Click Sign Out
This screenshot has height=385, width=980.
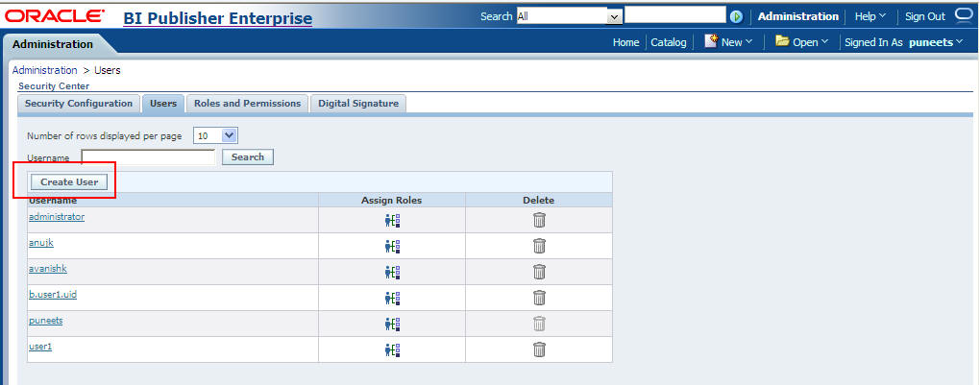(925, 16)
